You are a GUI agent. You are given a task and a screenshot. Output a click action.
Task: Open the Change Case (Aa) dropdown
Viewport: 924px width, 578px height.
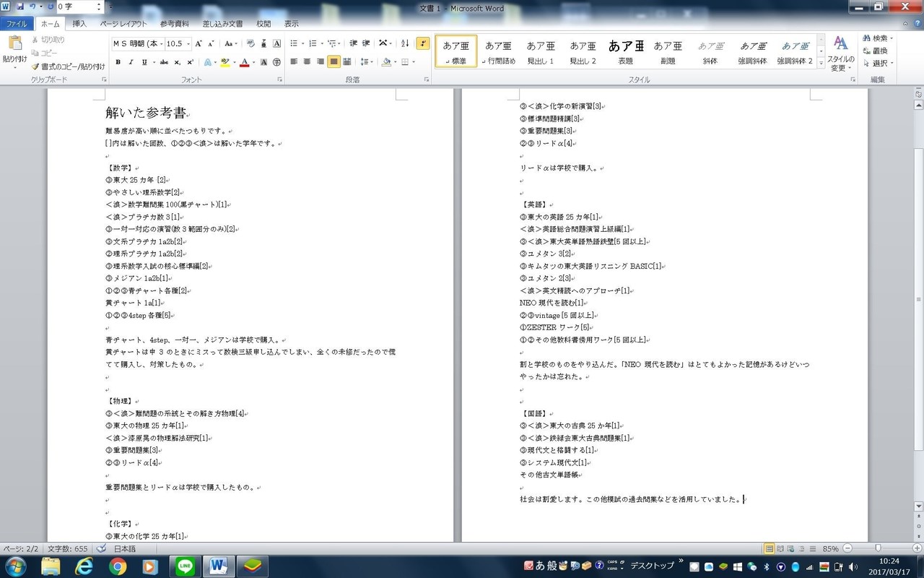coord(230,43)
